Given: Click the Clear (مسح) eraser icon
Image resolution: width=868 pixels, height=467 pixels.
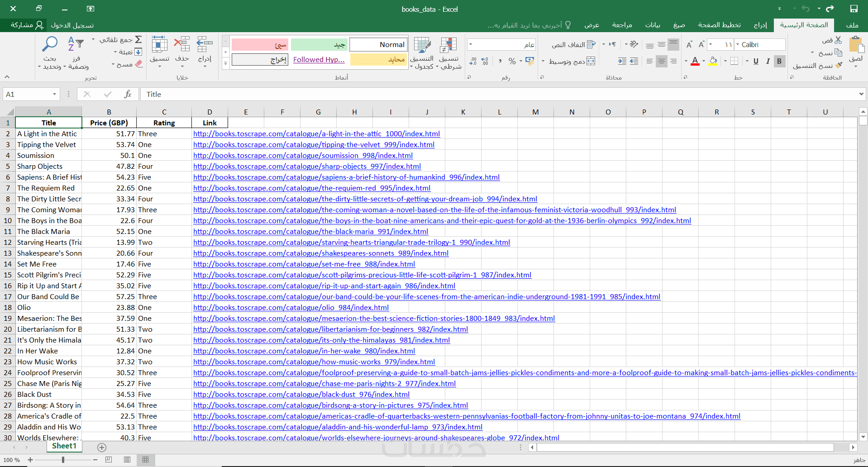Looking at the screenshot, I should point(138,64).
